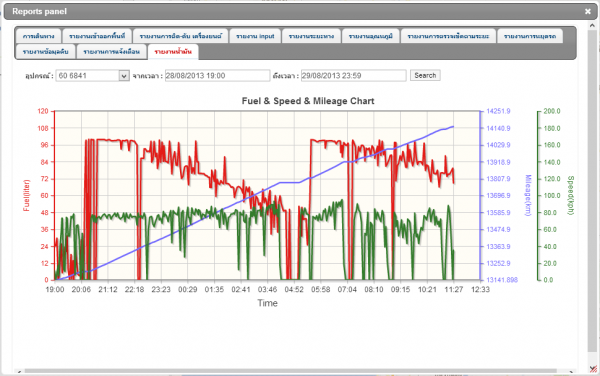This screenshot has width=600, height=376.
Task: Open the การเดินทาง tab
Action: coord(38,36)
